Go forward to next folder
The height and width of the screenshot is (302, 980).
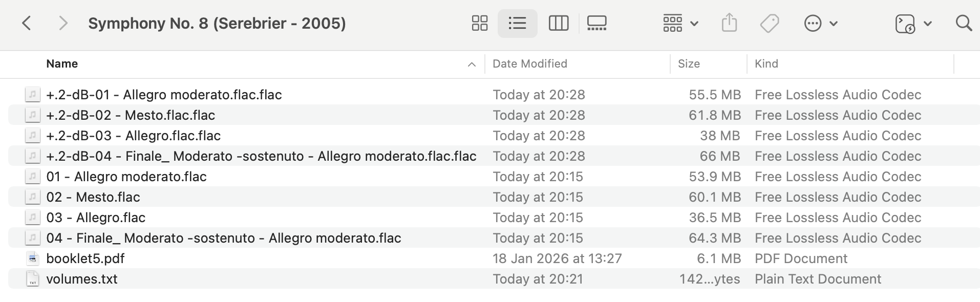tap(63, 23)
